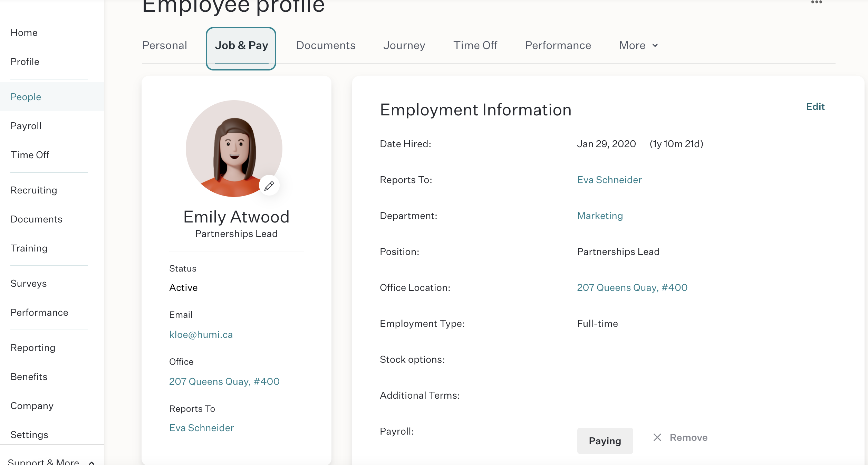The height and width of the screenshot is (465, 868).
Task: Click the Full-time employment type value
Action: (598, 323)
